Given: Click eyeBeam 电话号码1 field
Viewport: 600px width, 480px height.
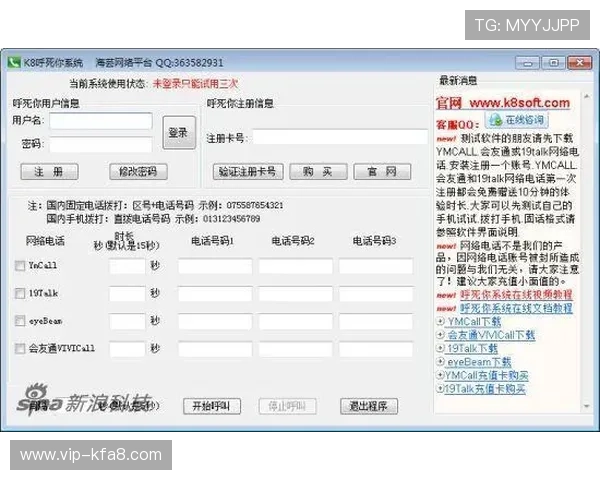Looking at the screenshot, I should tap(215, 322).
